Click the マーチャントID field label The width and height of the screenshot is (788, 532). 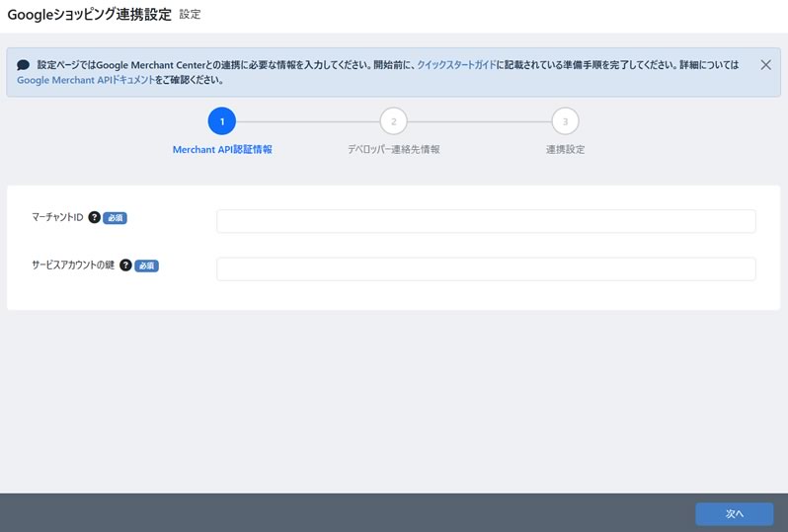click(57, 217)
